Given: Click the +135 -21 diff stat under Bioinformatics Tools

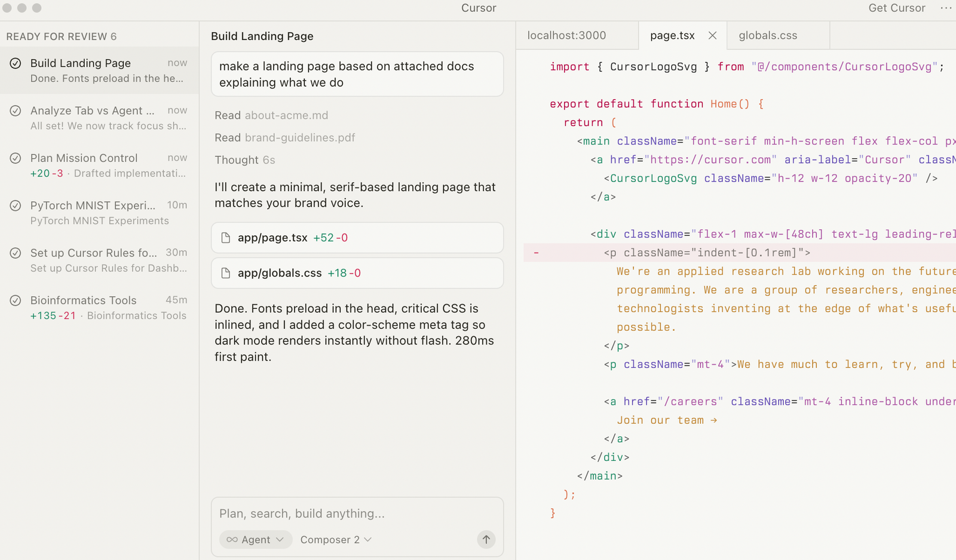Looking at the screenshot, I should tap(53, 315).
